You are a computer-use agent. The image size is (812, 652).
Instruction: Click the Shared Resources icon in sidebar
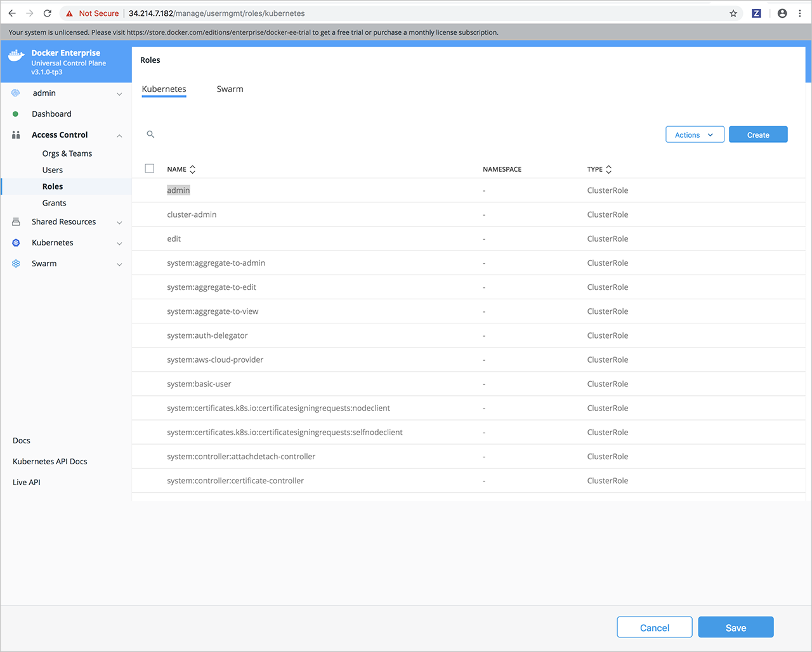[16, 222]
